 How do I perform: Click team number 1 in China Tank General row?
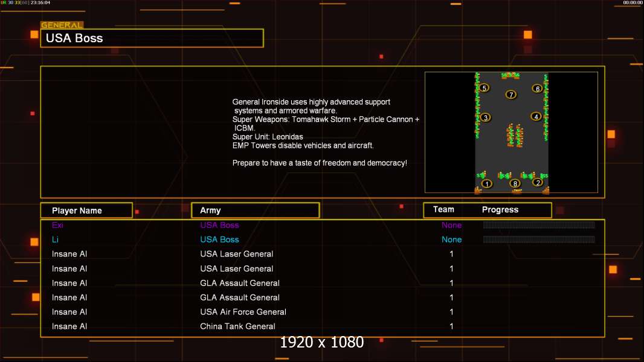pos(451,326)
